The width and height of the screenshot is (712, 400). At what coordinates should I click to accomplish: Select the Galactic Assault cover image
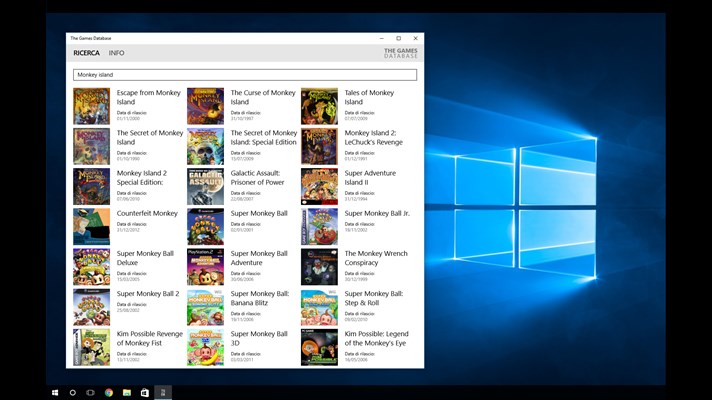(x=205, y=187)
